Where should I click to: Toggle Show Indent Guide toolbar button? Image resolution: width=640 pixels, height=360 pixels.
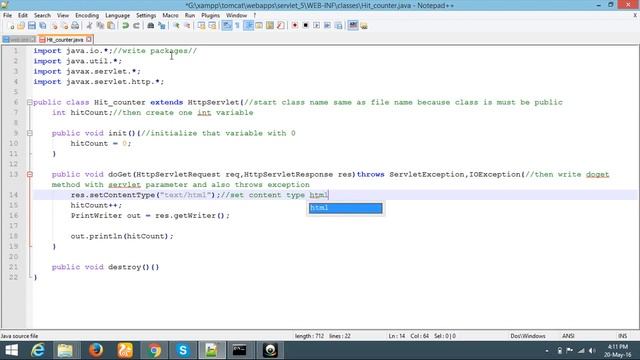coord(248,26)
